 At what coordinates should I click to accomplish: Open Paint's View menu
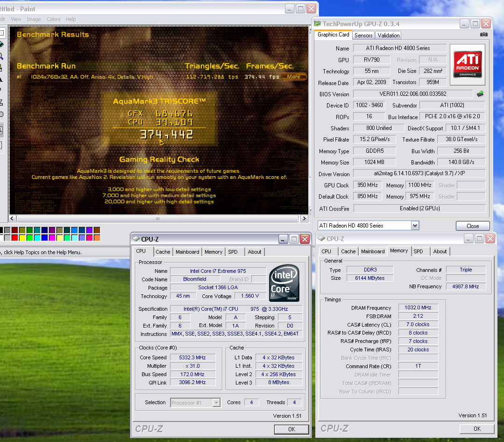16,19
